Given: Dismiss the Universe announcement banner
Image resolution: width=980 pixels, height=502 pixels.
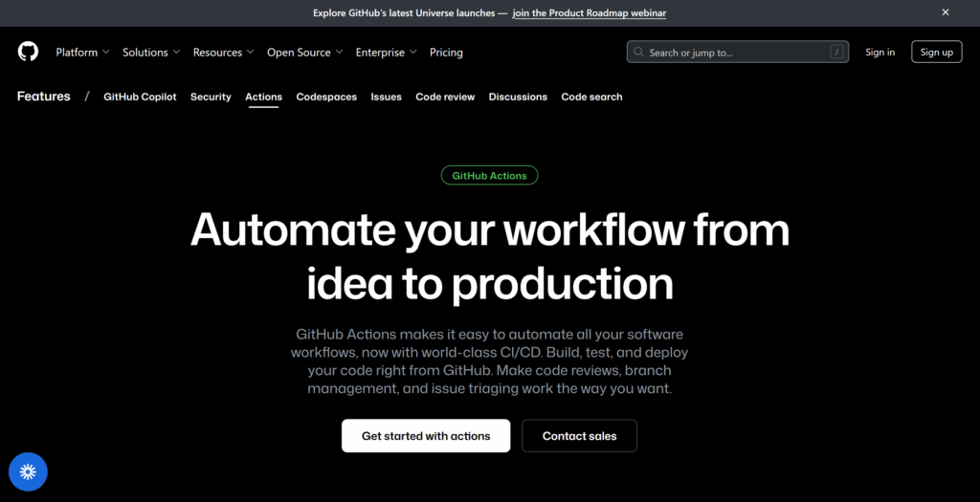Looking at the screenshot, I should 946,12.
